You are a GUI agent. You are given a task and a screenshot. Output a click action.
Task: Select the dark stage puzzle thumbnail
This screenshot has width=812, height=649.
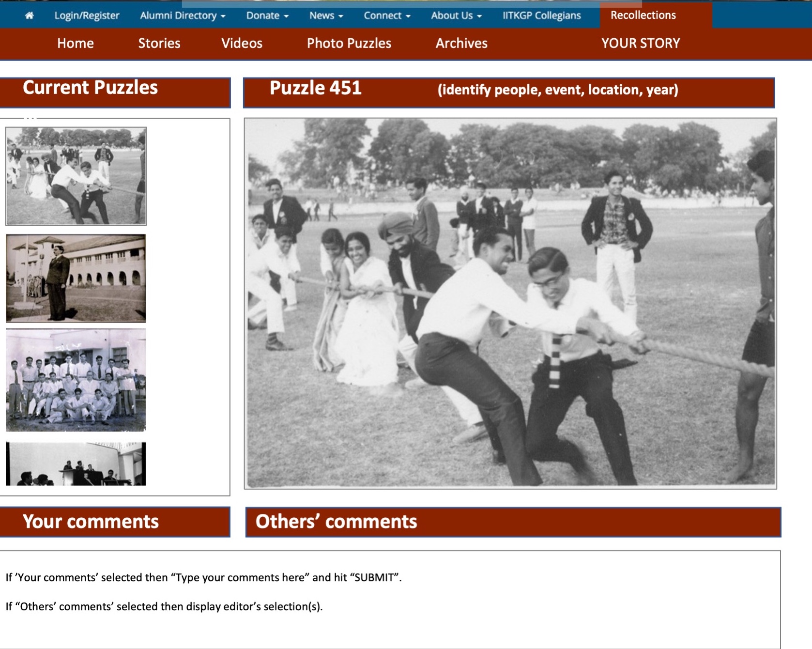(76, 464)
